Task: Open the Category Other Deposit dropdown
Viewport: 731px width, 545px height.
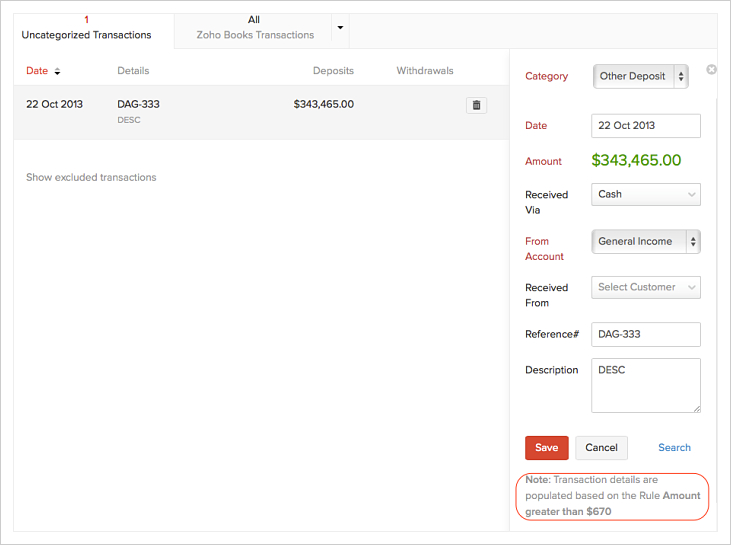Action: [641, 76]
